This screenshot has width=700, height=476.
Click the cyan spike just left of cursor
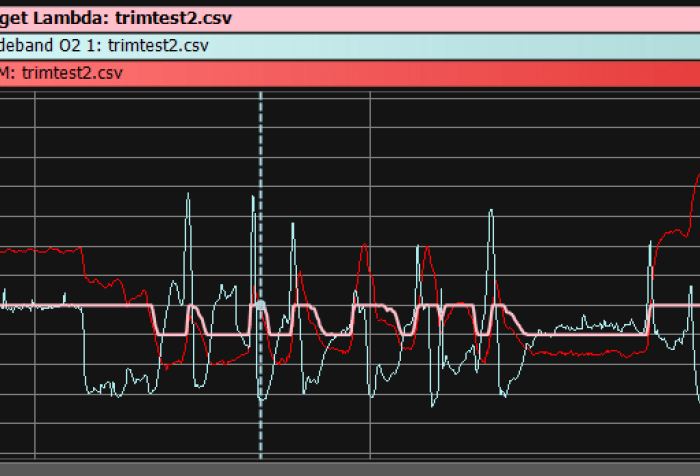252,200
